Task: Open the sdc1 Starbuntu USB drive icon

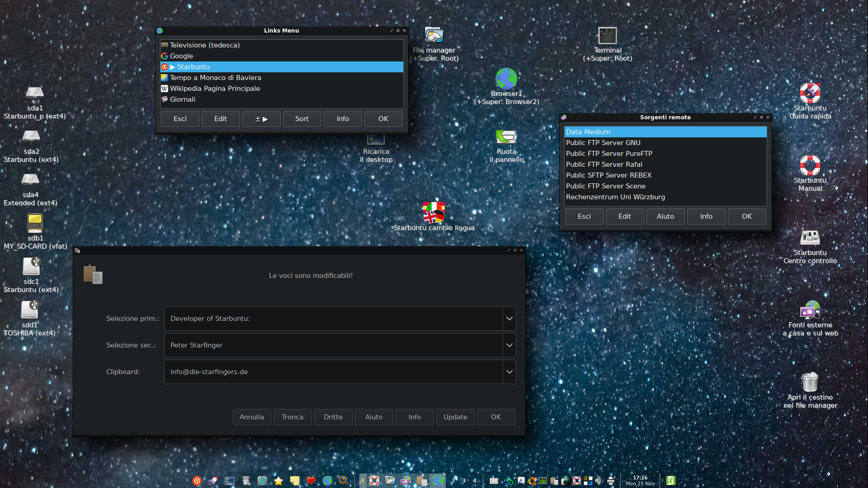Action: pyautogui.click(x=31, y=267)
